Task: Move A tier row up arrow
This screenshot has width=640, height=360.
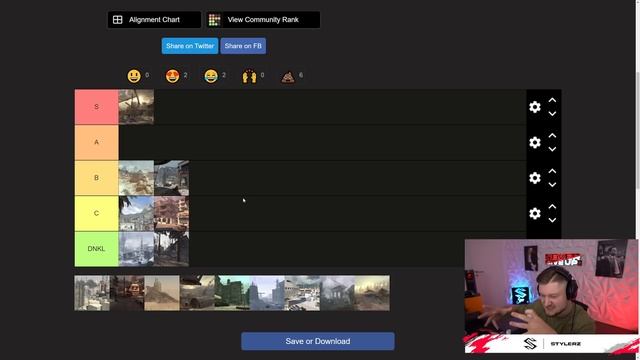Action: pyautogui.click(x=552, y=136)
